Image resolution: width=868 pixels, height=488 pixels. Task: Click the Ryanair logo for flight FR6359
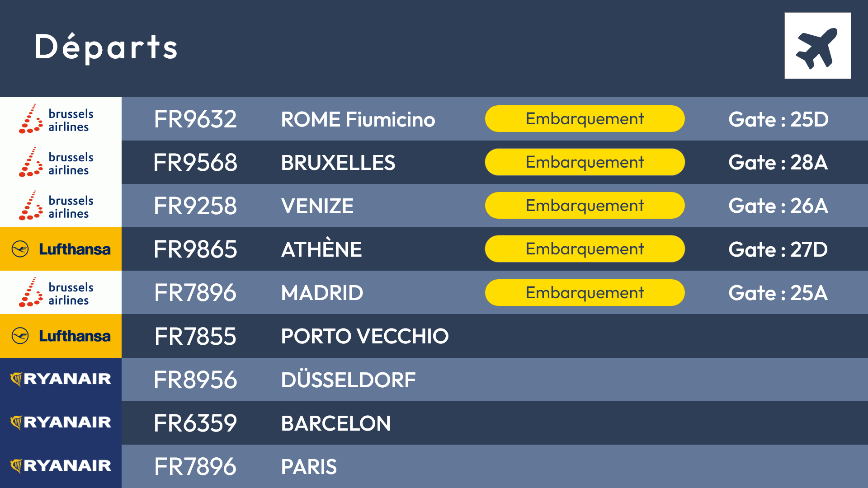point(61,423)
